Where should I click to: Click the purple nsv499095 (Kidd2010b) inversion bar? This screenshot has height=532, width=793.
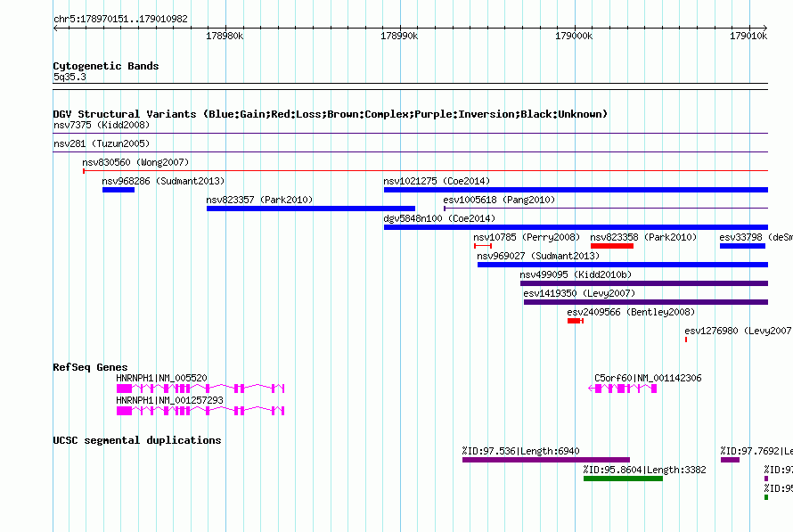pos(644,283)
